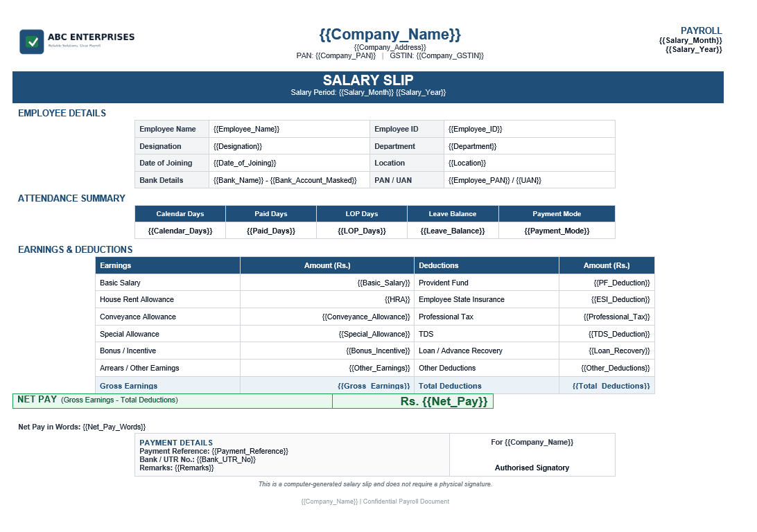This screenshot has width=757, height=532.
Task: Select the {{Other_Earnings}} amount cell
Action: coord(327,368)
